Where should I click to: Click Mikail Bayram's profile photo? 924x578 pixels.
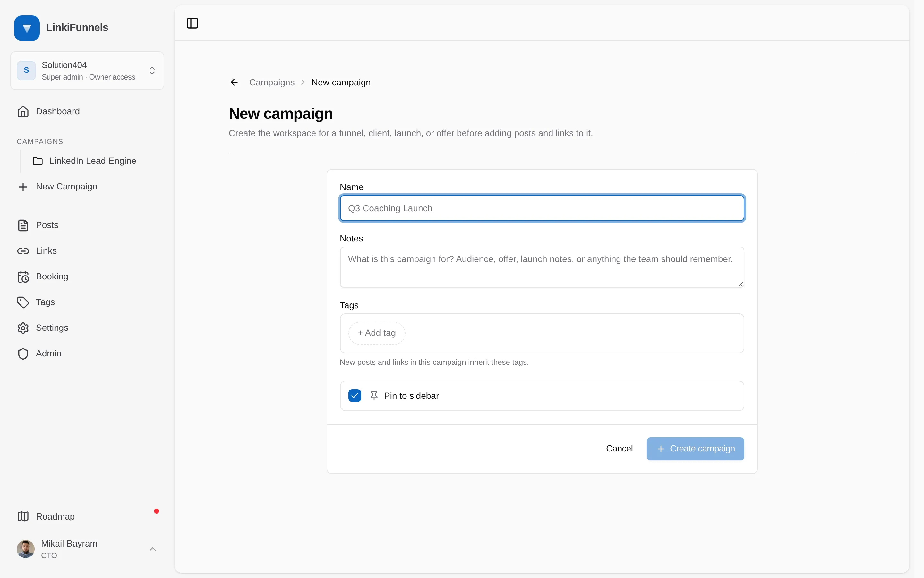coord(26,549)
